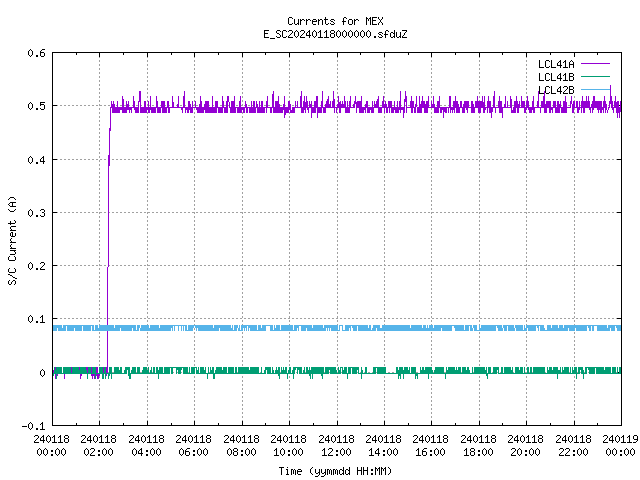Click the x-axis tick 240118 14:00

click(x=383, y=445)
